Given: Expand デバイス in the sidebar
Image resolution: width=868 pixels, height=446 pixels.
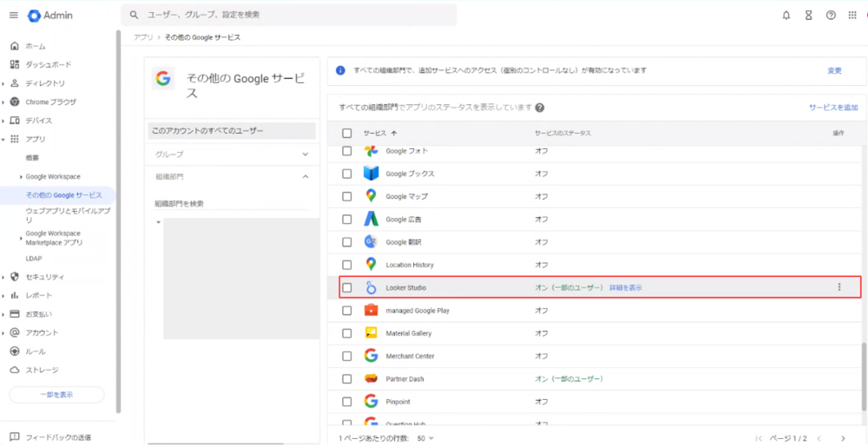Looking at the screenshot, I should [x=3, y=121].
